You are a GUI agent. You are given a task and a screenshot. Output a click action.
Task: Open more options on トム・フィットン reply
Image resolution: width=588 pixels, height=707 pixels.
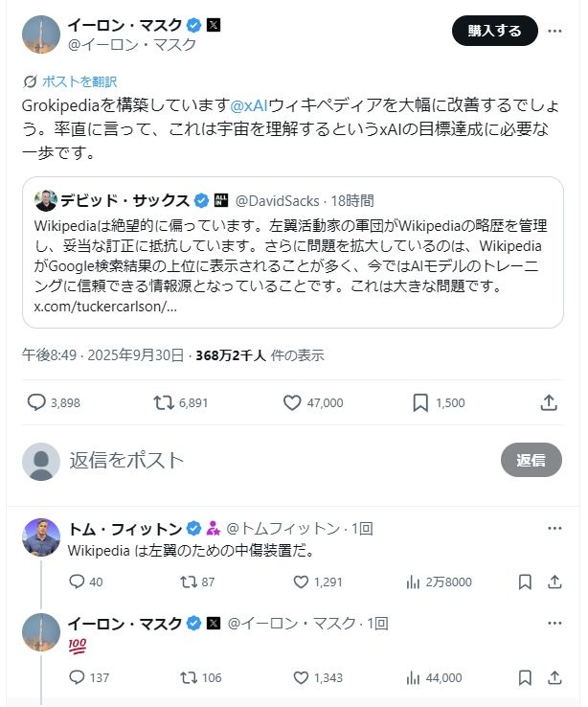[554, 528]
